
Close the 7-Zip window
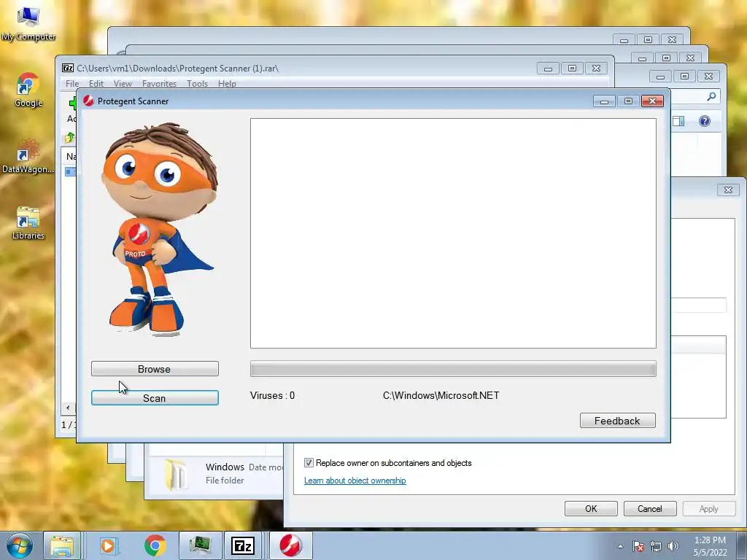[596, 68]
